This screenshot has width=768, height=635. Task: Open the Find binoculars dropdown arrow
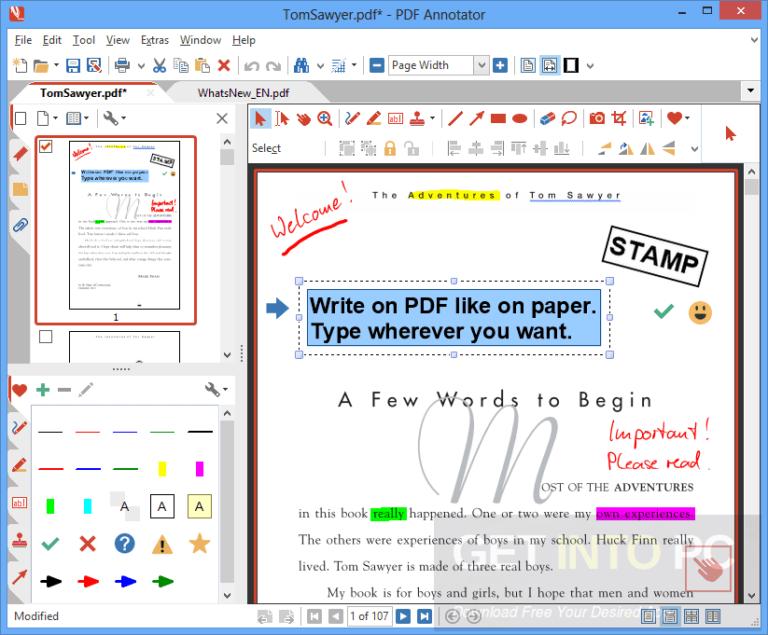click(x=320, y=66)
